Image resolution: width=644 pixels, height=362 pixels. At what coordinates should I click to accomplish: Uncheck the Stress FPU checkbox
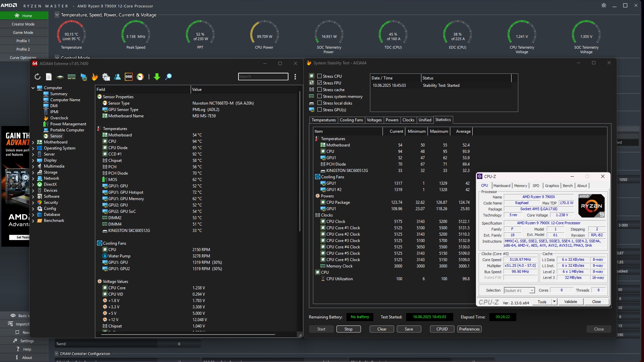click(320, 83)
